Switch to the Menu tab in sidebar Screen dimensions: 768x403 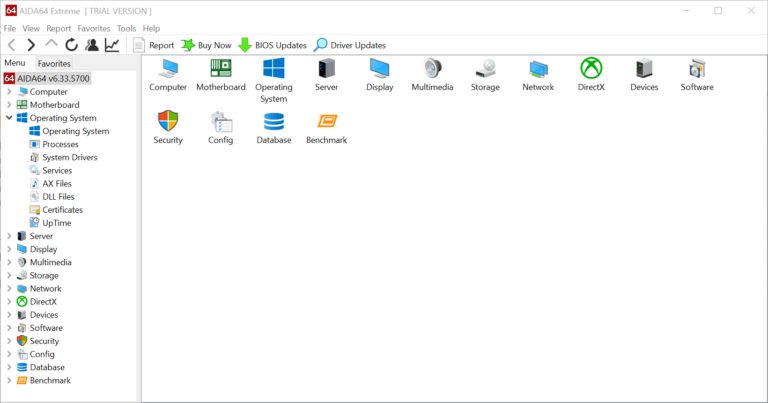[x=15, y=63]
